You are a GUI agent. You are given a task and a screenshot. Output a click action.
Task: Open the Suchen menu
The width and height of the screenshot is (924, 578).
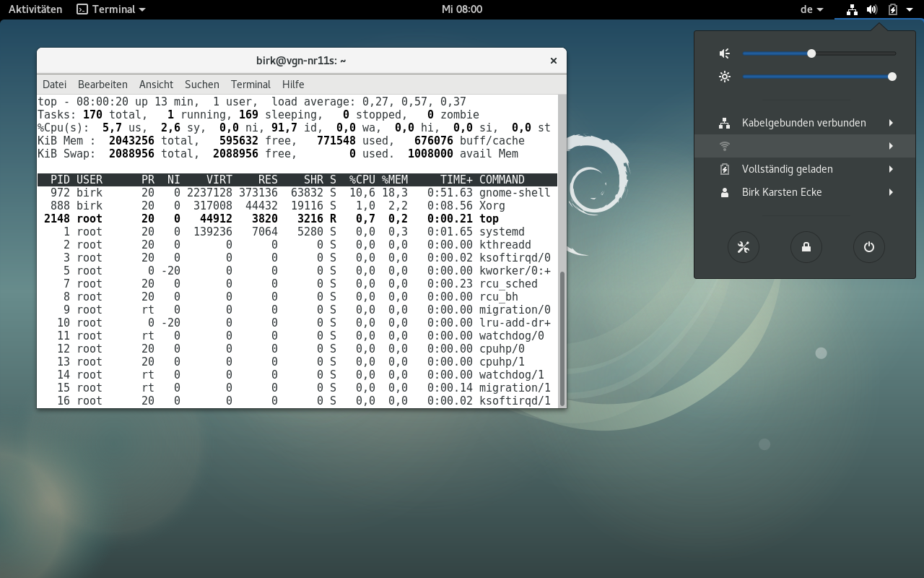(201, 84)
